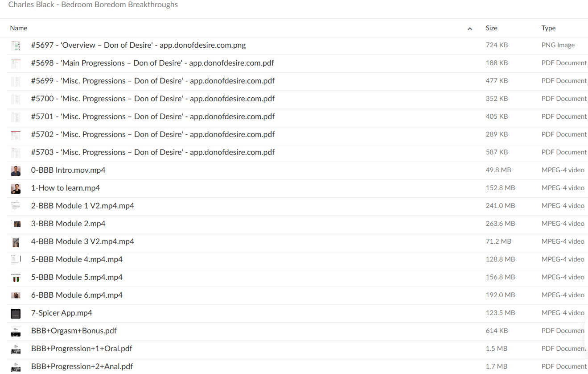
Task: Click the thumbnail for 1-How to learn.mp4
Action: click(16, 188)
